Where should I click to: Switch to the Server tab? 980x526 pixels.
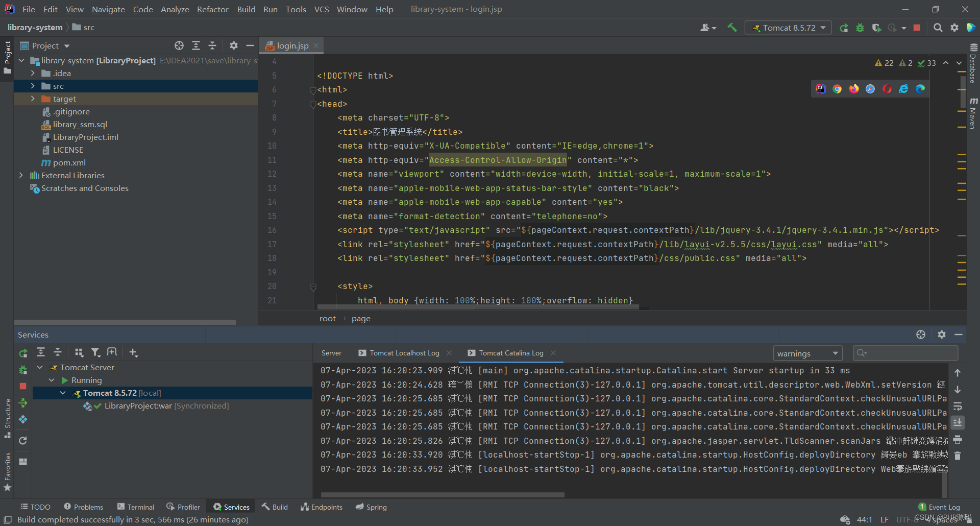(331, 353)
